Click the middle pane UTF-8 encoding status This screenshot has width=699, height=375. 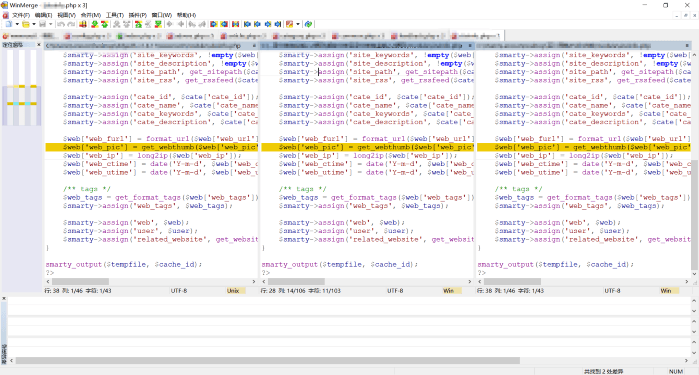[395, 291]
